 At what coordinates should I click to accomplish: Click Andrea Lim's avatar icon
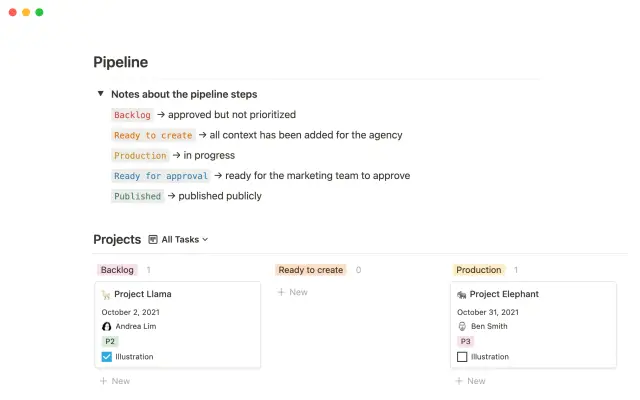click(107, 327)
